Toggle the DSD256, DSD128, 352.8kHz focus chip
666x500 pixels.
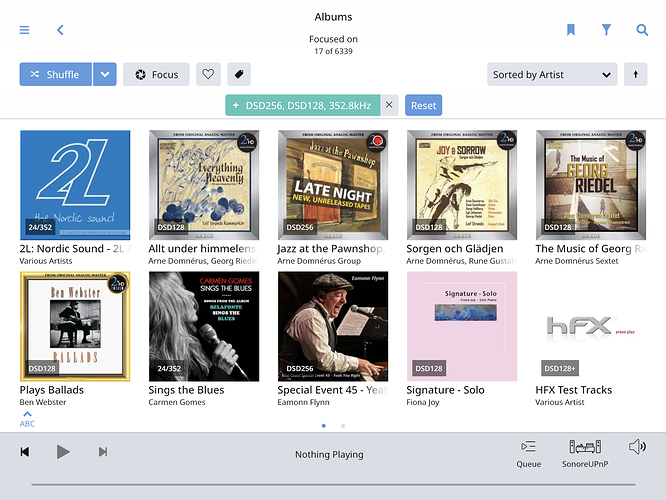tap(303, 105)
